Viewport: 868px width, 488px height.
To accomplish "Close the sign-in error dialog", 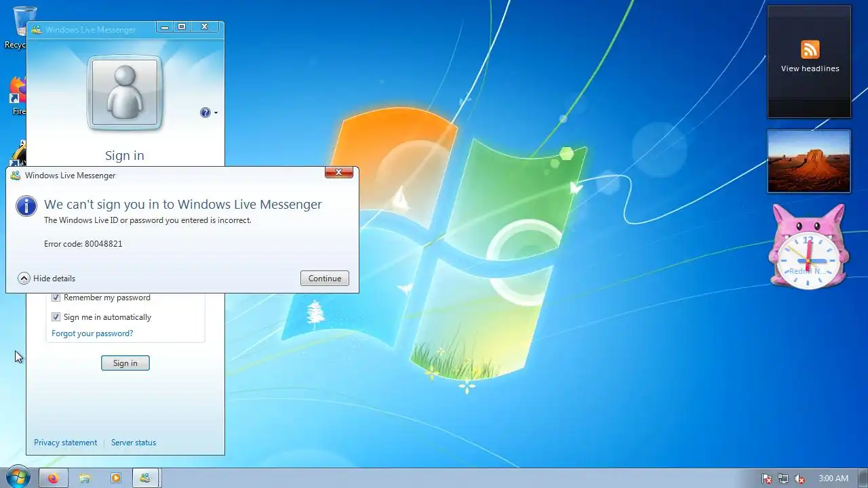I will [339, 172].
